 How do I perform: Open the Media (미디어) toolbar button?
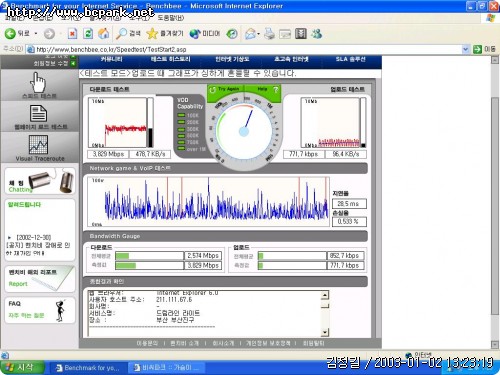[205, 34]
